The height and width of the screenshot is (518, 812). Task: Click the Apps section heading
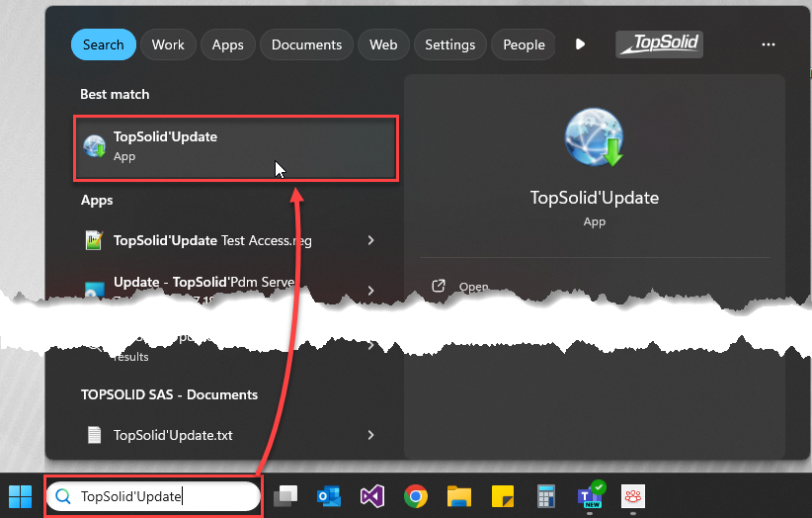coord(97,201)
